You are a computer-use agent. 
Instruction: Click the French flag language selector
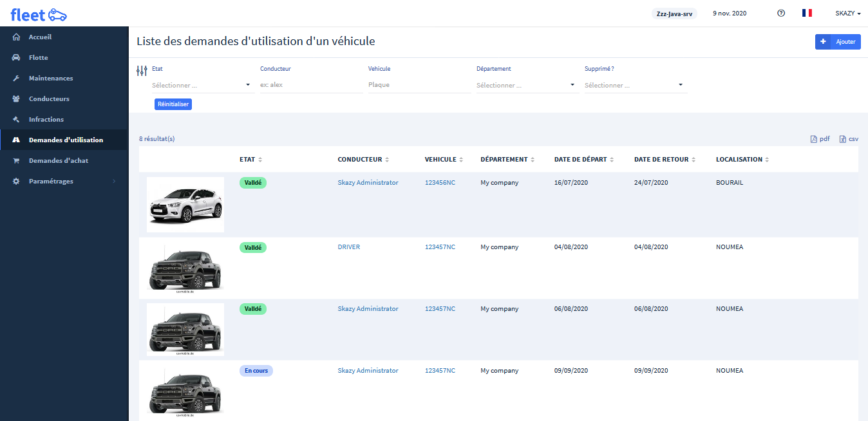point(807,12)
